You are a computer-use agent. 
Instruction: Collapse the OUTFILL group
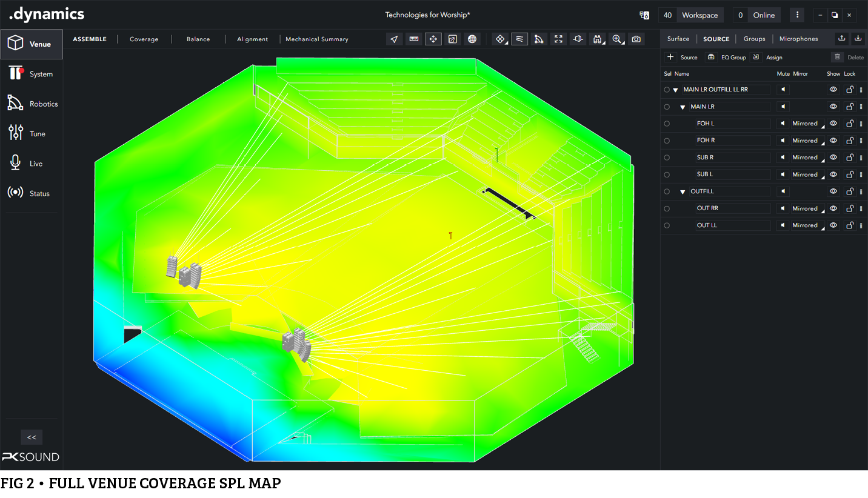coord(683,192)
